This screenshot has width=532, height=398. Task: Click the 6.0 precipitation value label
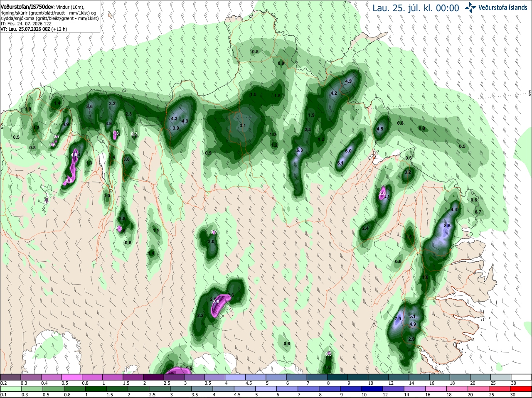[x=348, y=151]
